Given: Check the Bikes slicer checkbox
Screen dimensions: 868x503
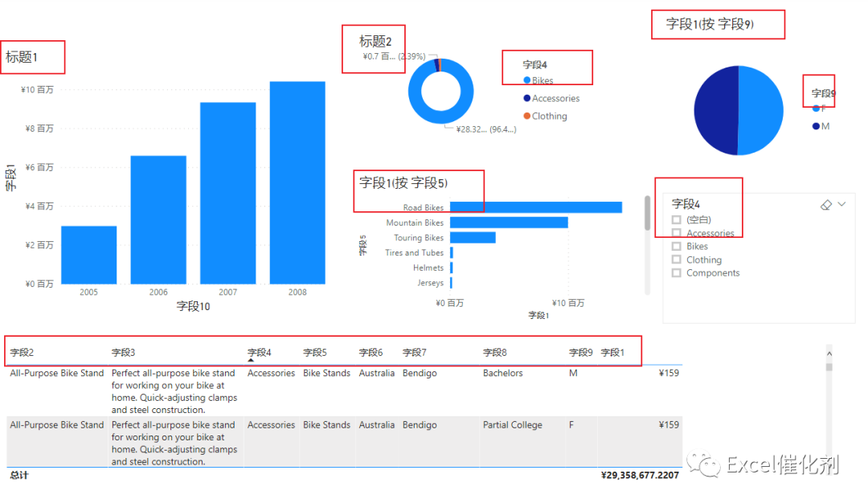Looking at the screenshot, I should coord(676,246).
